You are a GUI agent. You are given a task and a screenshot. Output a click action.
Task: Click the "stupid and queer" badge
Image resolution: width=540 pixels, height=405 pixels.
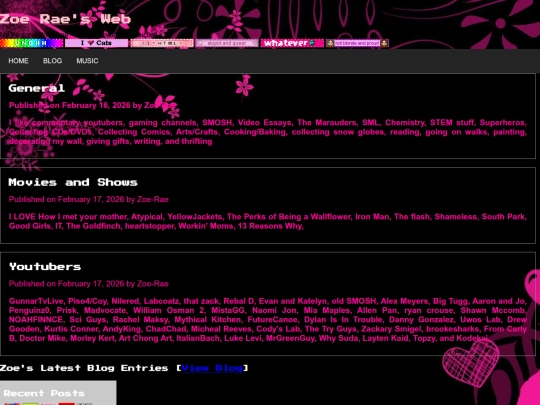coord(227,43)
